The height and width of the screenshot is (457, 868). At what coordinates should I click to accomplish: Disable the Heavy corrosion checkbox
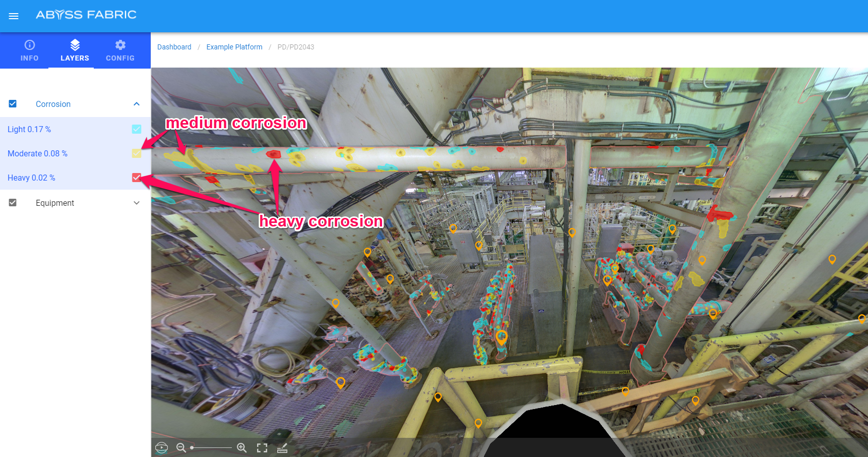click(x=137, y=178)
